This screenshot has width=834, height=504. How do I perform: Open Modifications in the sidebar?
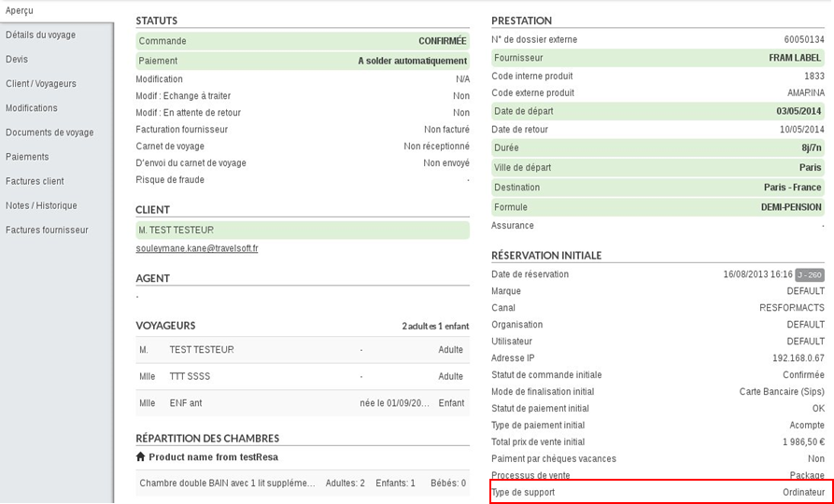coord(32,108)
